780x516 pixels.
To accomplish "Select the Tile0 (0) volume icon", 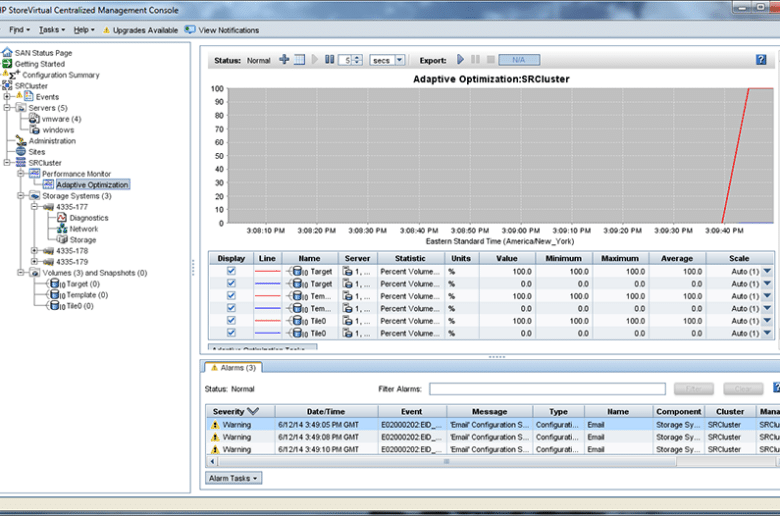I will 55,306.
